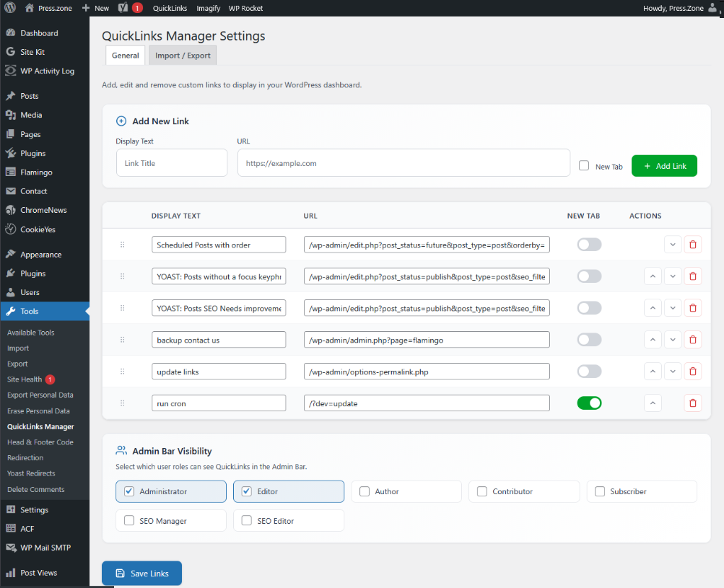Click the Link Title input field

171,162
